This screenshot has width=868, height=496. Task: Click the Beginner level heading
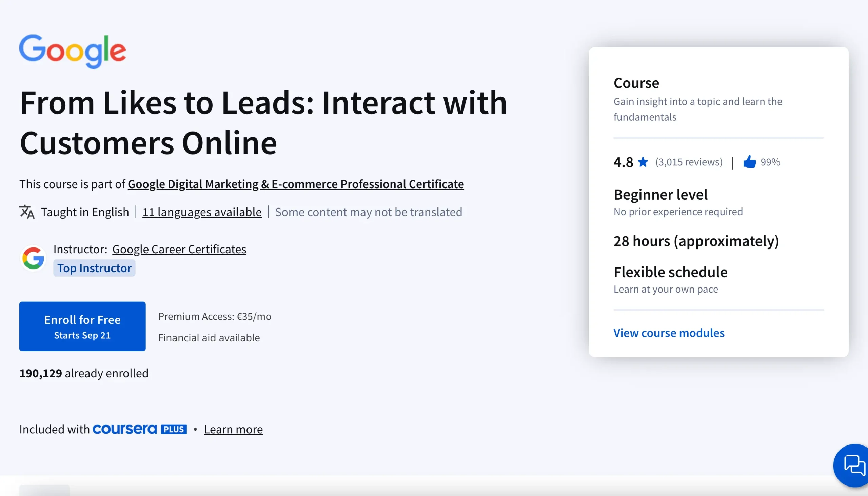(660, 195)
